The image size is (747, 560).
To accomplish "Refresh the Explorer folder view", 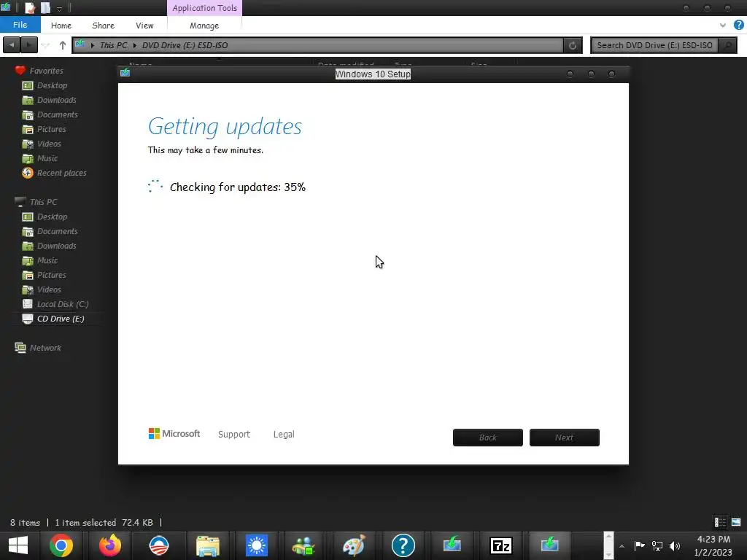I will pos(573,45).
